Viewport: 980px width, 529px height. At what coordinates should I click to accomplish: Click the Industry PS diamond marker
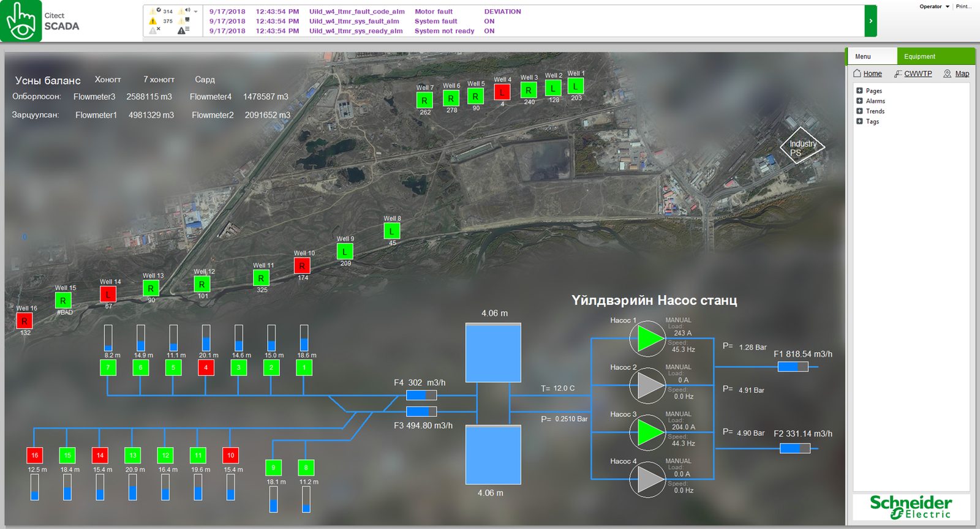802,146
